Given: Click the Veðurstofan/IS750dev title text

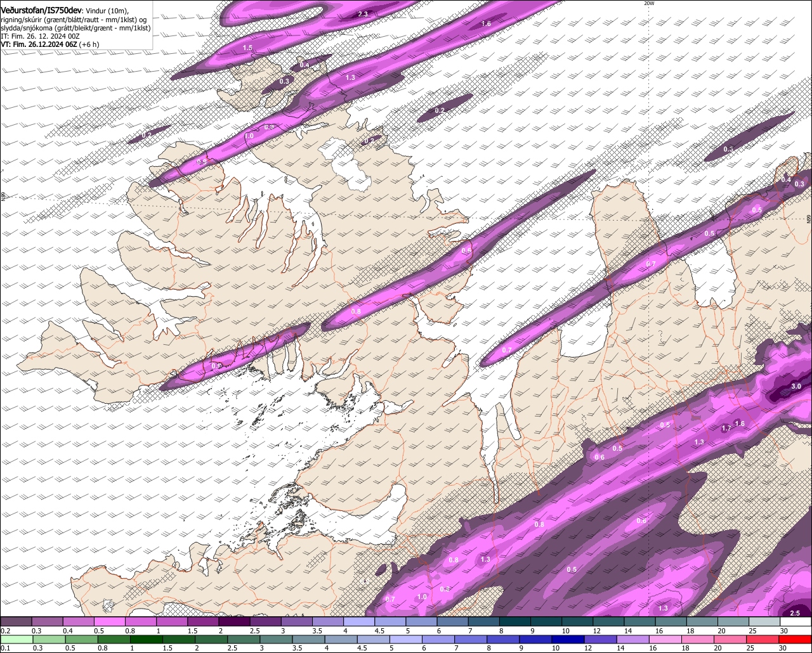Looking at the screenshot, I should pos(41,10).
